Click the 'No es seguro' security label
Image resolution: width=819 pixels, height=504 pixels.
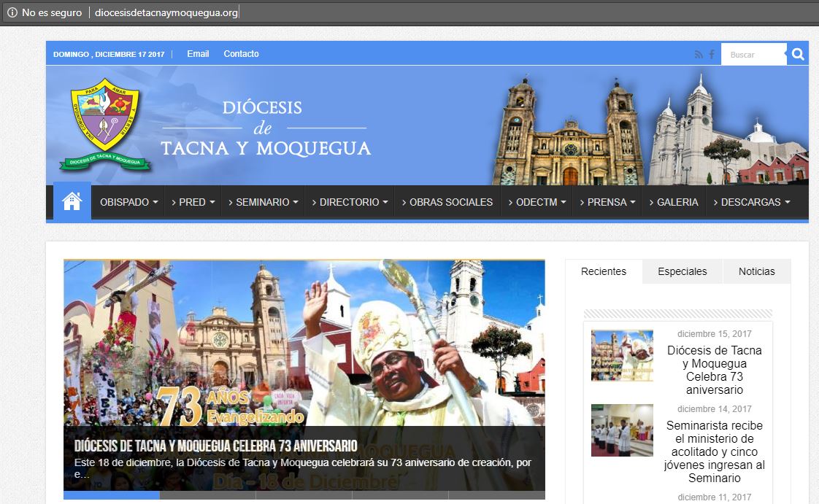[52, 12]
